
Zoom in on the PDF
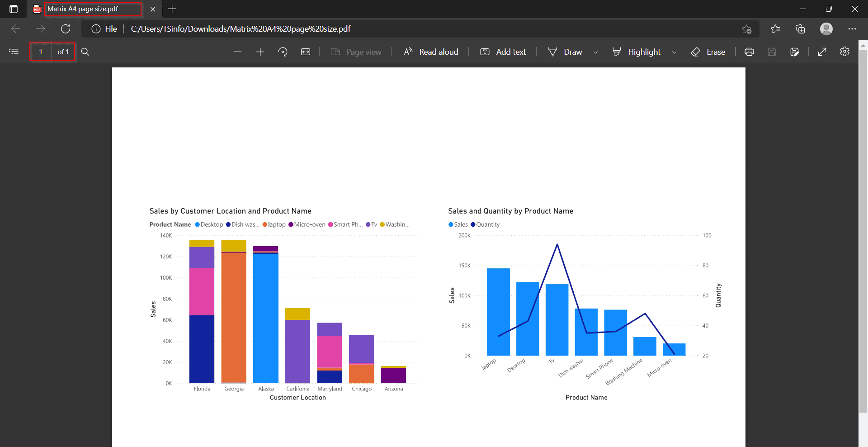260,52
